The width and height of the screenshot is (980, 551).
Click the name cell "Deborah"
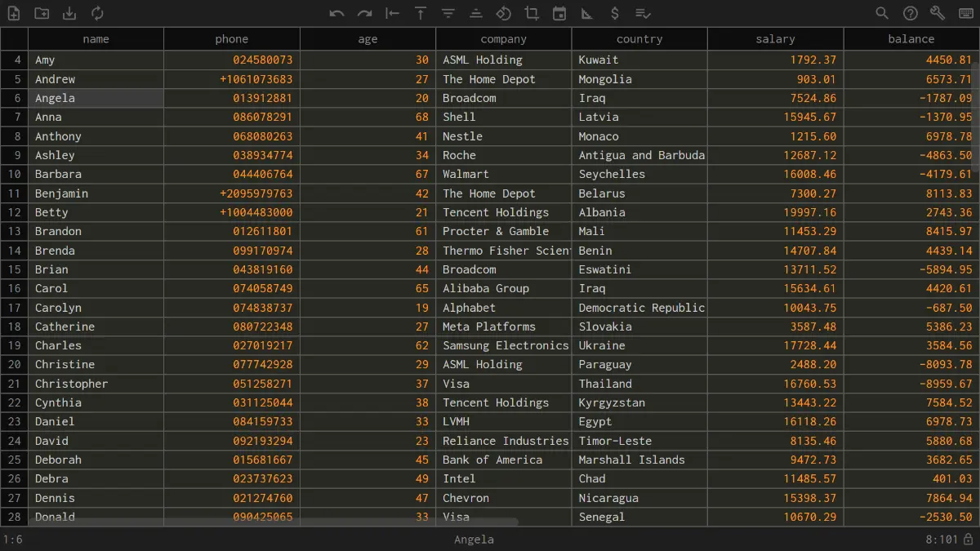[96, 460]
